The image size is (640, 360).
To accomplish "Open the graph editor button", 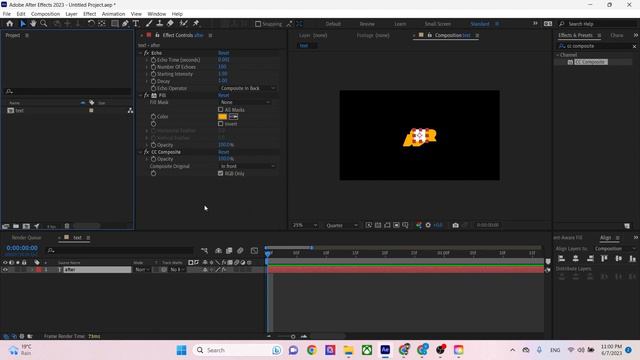I will point(254,251).
